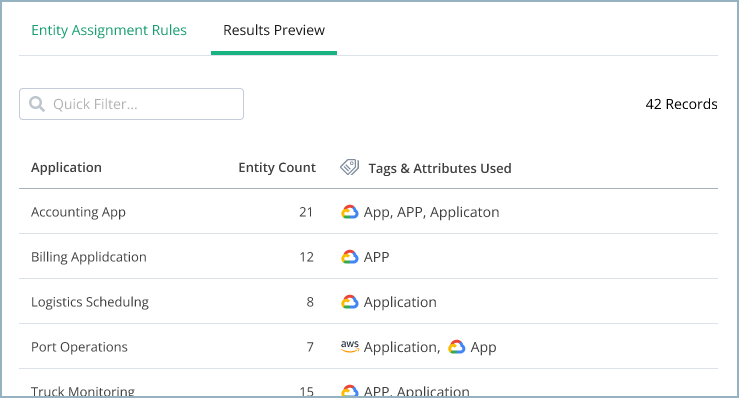The image size is (739, 398).
Task: Click App tag in Port Operations row
Action: [x=483, y=348]
